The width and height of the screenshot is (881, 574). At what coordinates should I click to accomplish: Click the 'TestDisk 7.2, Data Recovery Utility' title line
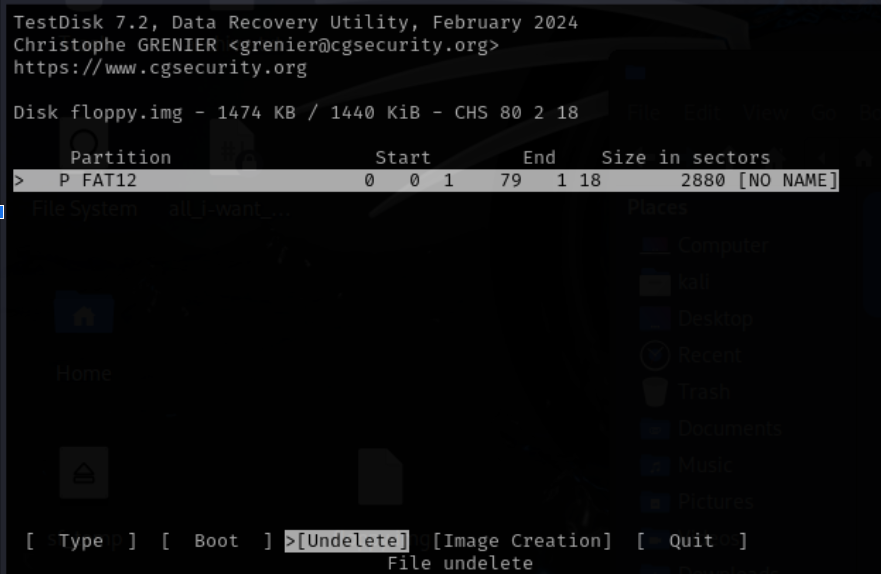[296, 22]
